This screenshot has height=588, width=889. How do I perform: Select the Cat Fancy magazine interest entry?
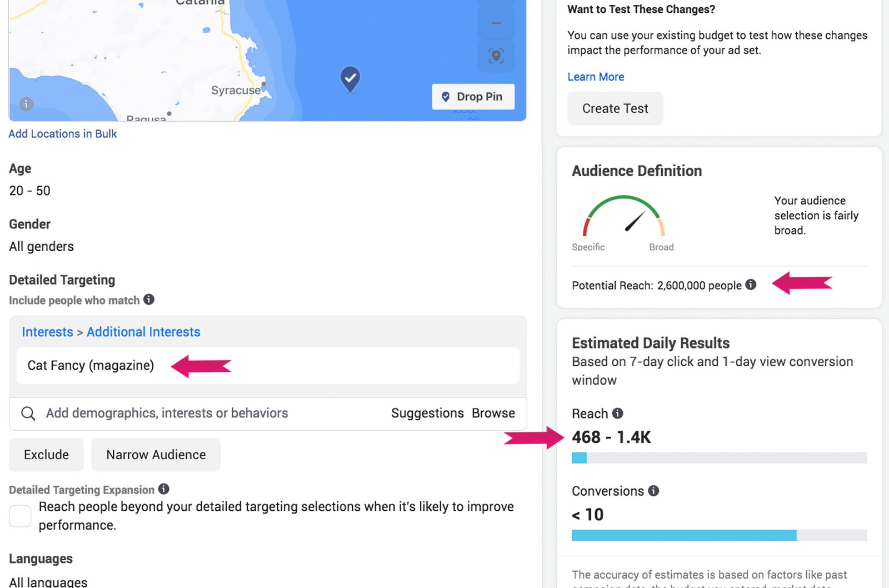(x=91, y=365)
